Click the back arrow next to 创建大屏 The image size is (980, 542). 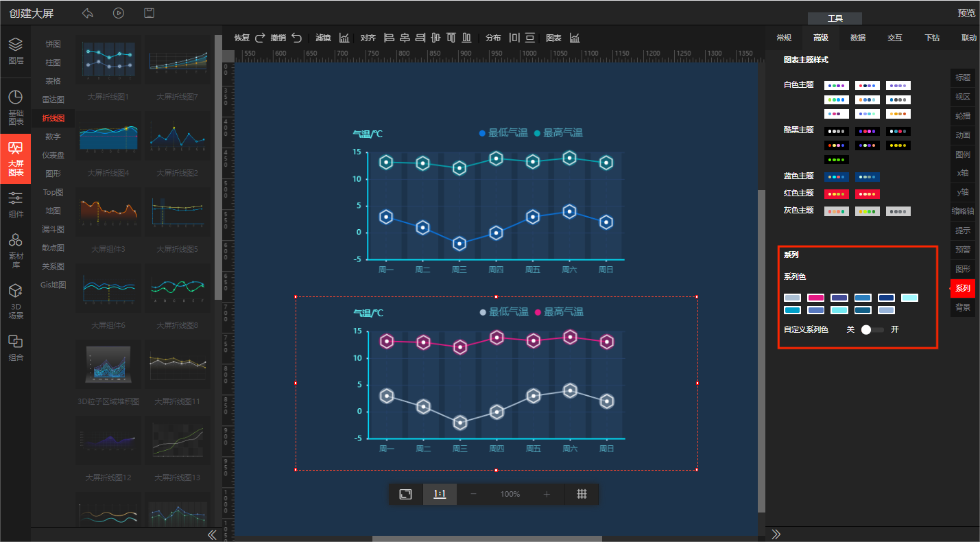point(87,13)
